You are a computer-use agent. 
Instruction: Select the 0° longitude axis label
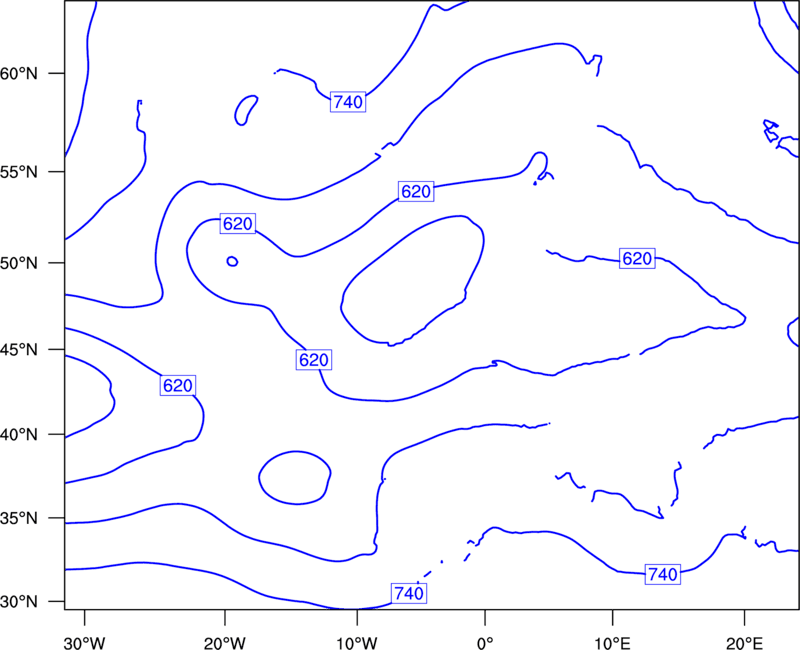[485, 643]
